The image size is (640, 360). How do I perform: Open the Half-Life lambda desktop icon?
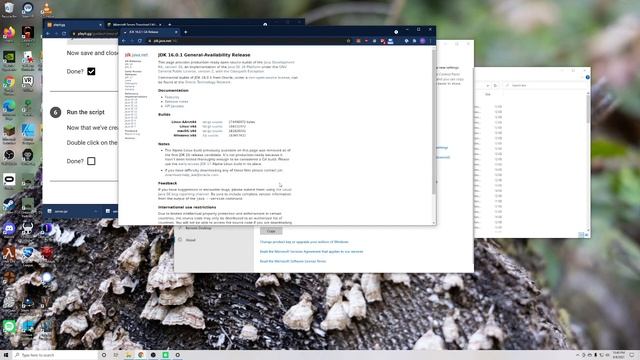[9, 254]
